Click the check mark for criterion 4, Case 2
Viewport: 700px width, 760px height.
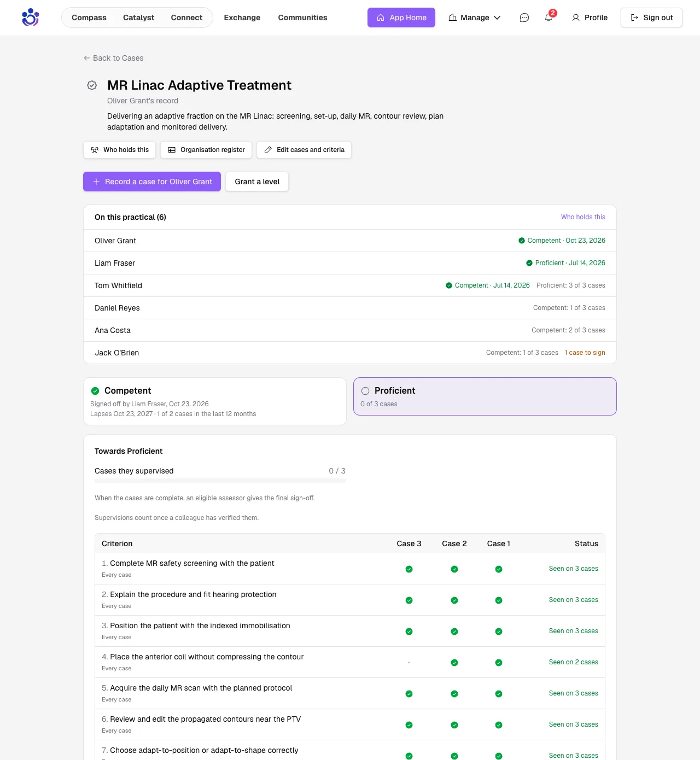[454, 663]
